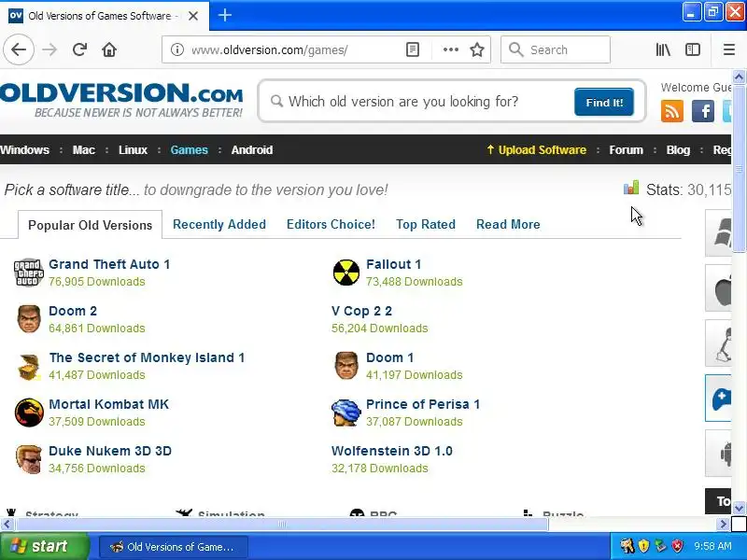The image size is (747, 560).
Task: Click the 9:58 AM taskbar clock
Action: coord(712,546)
